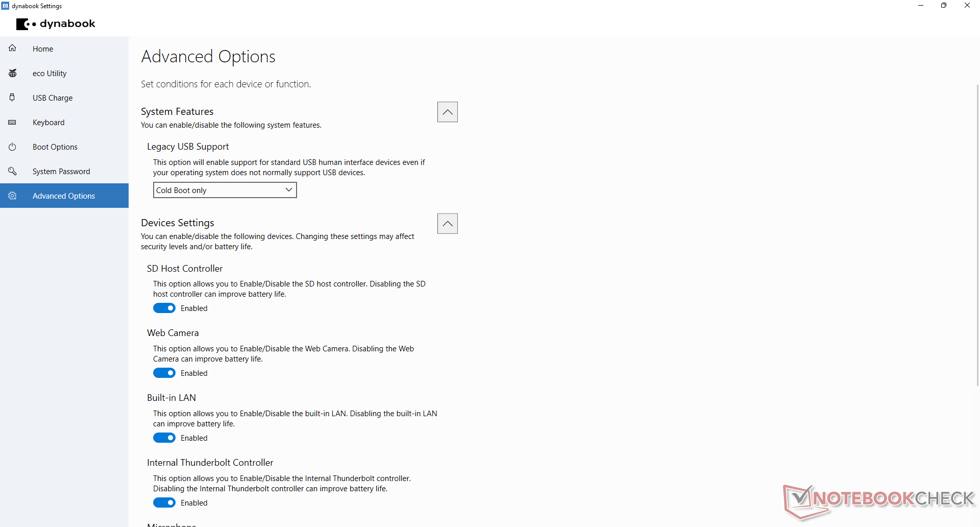
Task: Click the Boot Options power icon
Action: pos(12,147)
